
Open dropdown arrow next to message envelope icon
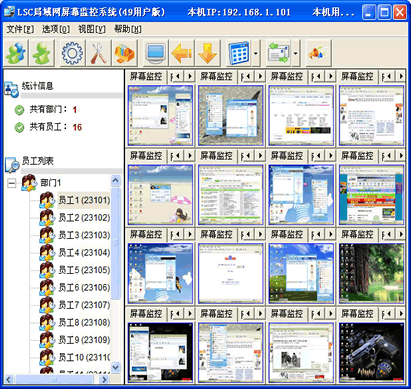click(296, 53)
